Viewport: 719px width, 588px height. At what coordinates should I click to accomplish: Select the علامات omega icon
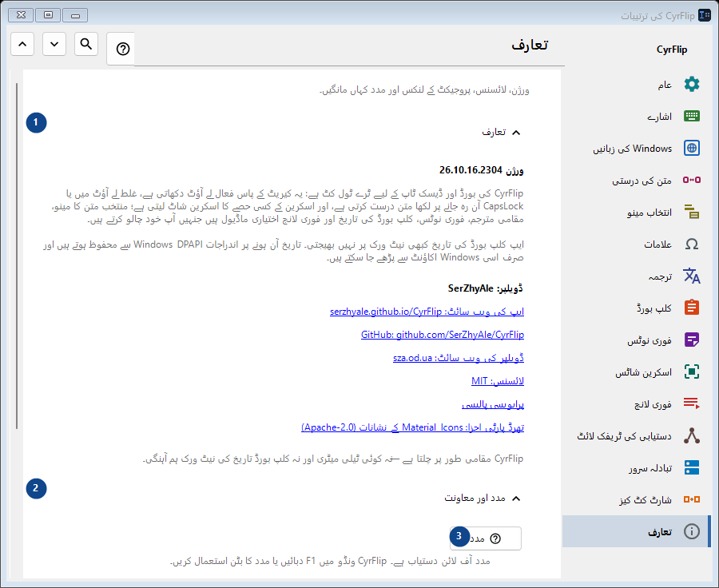click(692, 244)
